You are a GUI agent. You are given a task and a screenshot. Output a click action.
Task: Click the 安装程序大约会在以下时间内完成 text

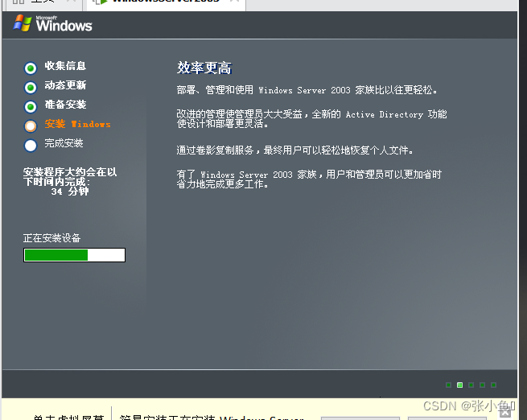pyautogui.click(x=70, y=177)
